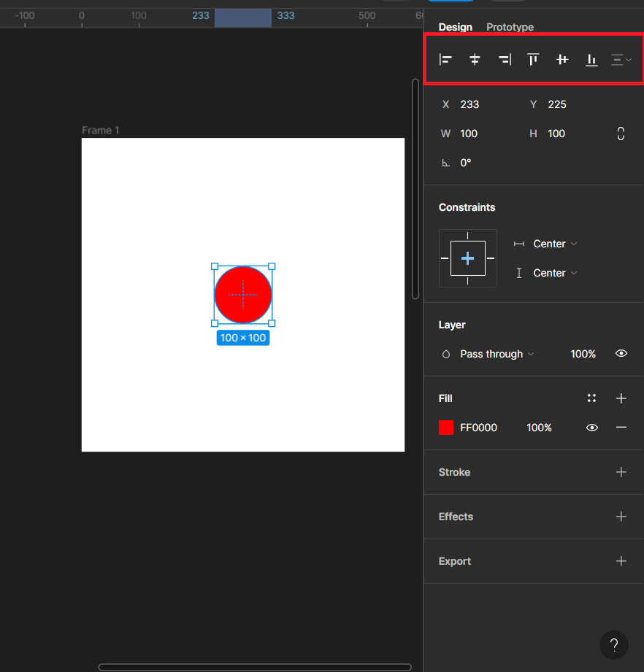Add a stroke with plus icon

(x=621, y=472)
